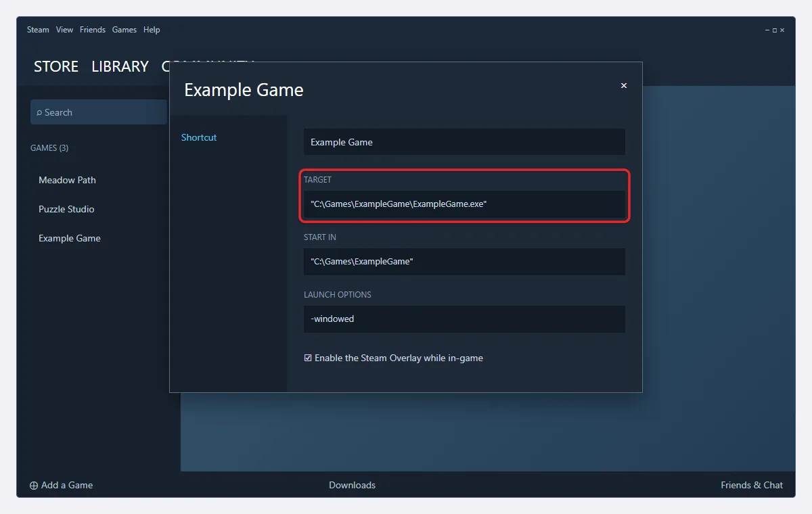Click the START IN label
The image size is (812, 514).
[x=320, y=237]
